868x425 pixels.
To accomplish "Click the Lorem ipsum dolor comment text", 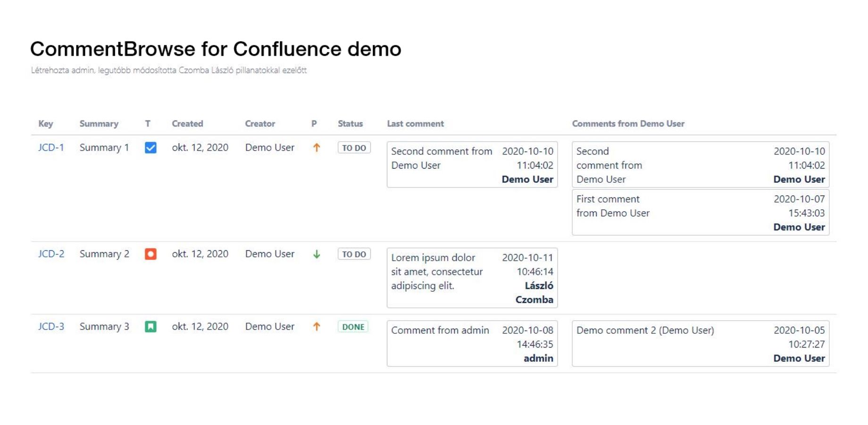I will [x=437, y=272].
